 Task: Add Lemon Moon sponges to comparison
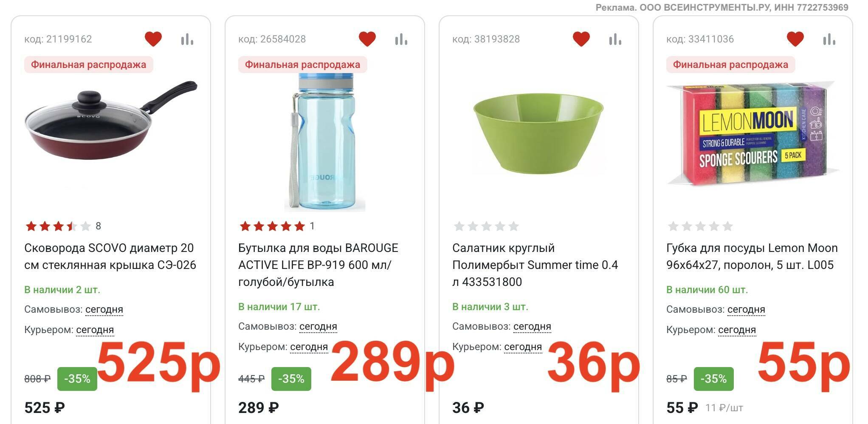click(829, 40)
